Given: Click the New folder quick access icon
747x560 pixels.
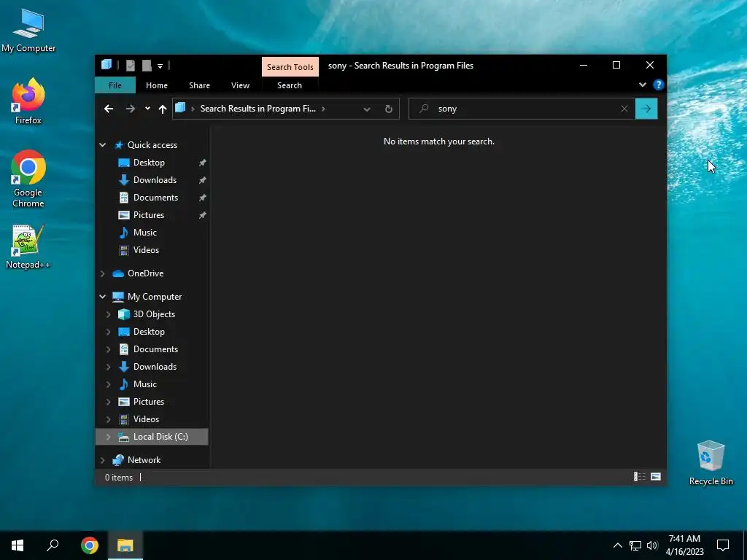Looking at the screenshot, I should (147, 66).
